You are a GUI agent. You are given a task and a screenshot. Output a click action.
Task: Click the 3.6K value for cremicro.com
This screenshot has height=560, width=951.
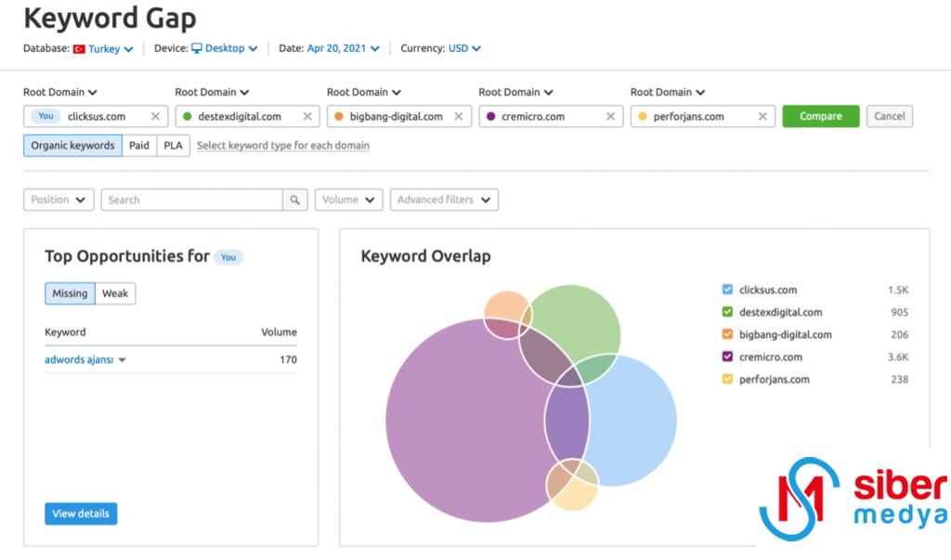point(898,358)
